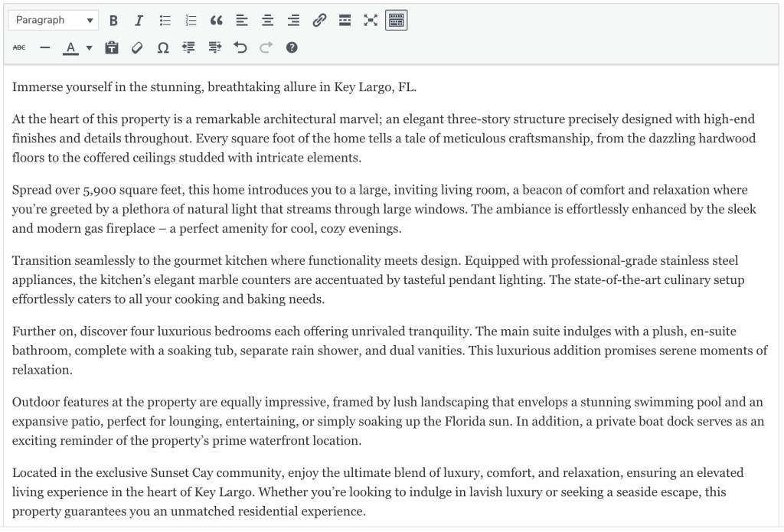Screen dimensions: 784x532
Task: Click 'modern gas fireplace' phrase
Action: tap(96, 229)
